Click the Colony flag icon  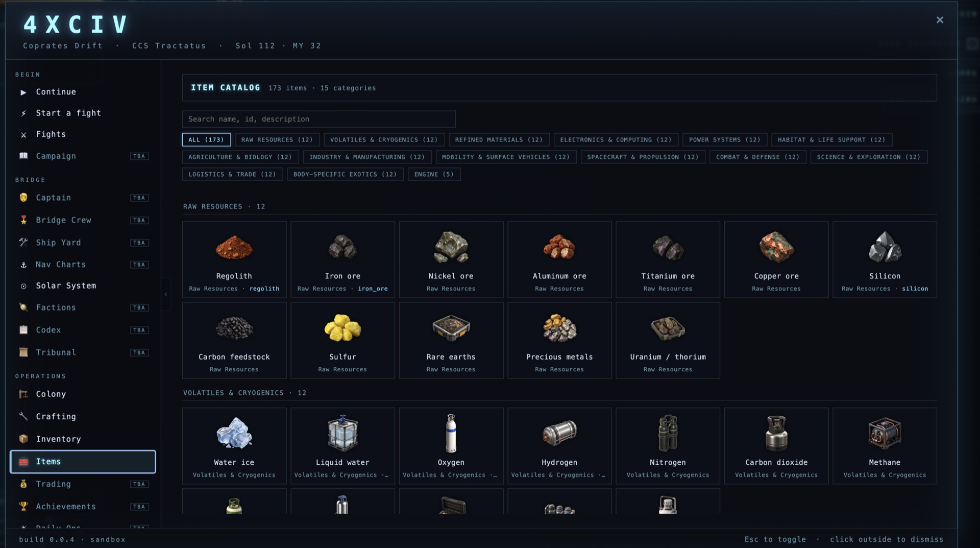pos(23,394)
